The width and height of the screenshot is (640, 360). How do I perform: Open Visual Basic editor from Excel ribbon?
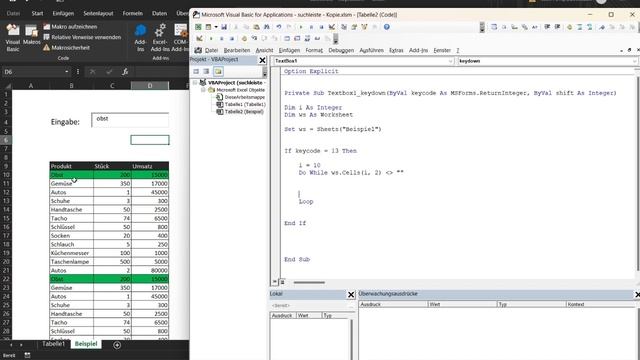(x=13, y=38)
